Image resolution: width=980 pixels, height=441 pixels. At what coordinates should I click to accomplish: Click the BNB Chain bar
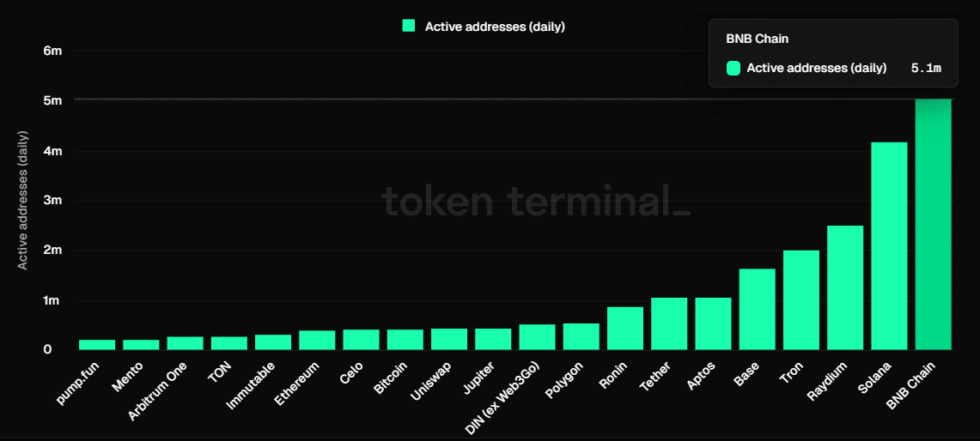pos(933,225)
